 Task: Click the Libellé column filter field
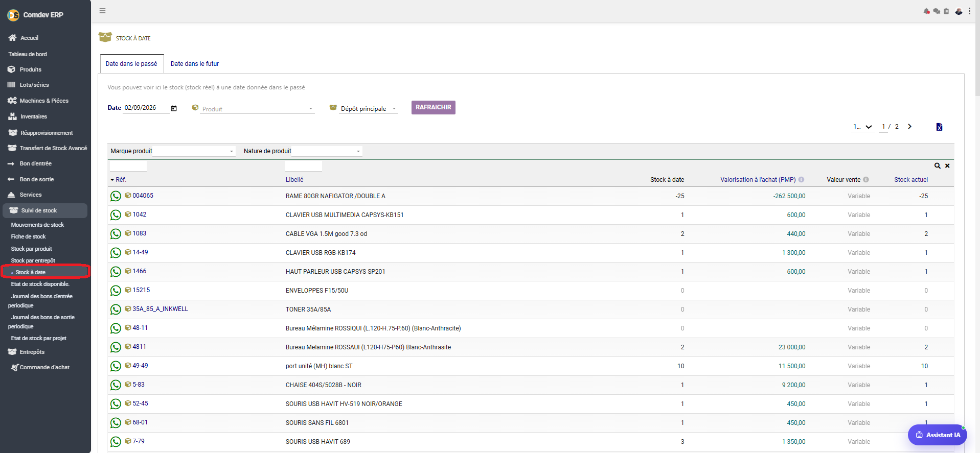coord(304,166)
